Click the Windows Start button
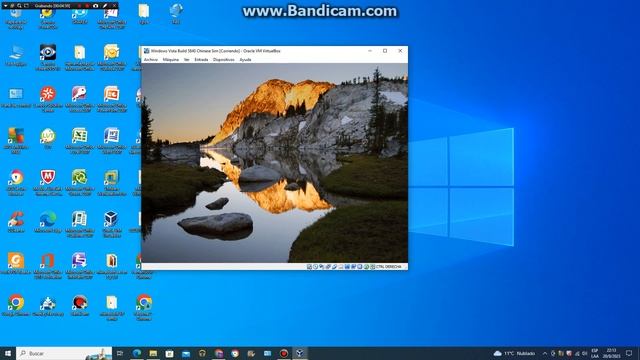This screenshot has width=640, height=360. click(x=8, y=353)
